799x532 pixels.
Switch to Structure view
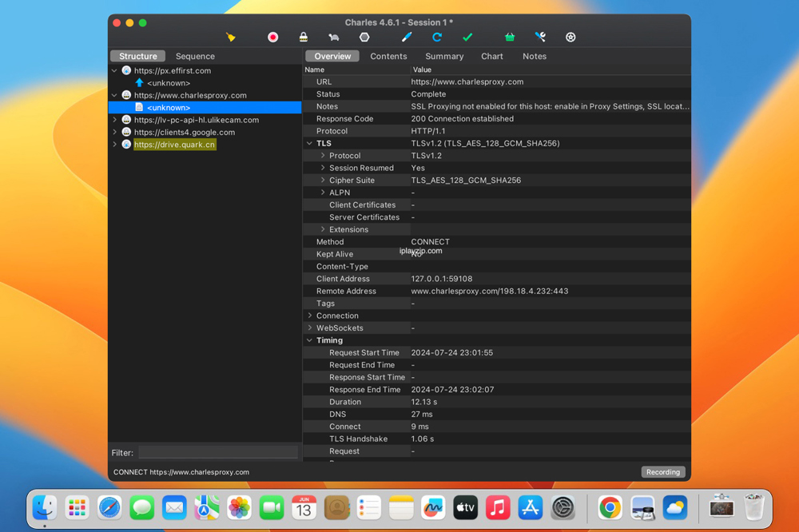[138, 56]
